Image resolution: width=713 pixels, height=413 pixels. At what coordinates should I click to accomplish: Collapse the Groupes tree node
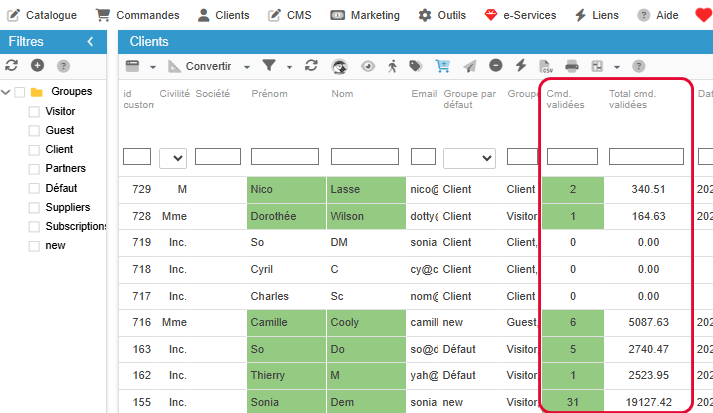point(6,92)
